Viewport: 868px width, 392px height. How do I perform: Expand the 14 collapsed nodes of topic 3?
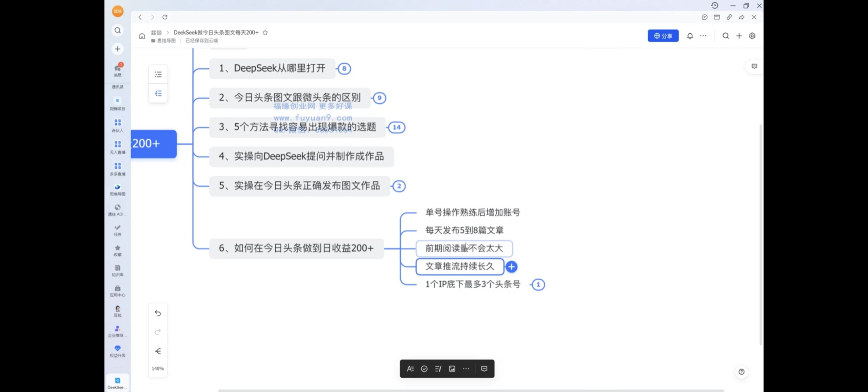coord(396,127)
